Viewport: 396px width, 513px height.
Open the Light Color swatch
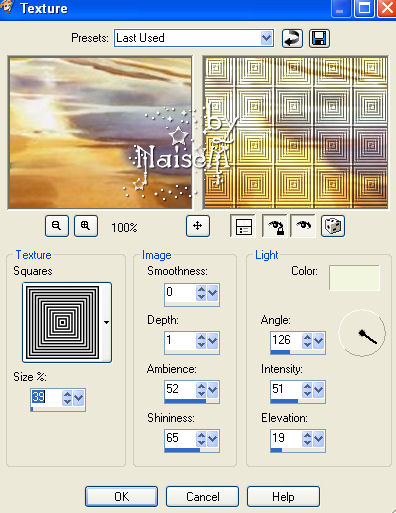click(354, 278)
